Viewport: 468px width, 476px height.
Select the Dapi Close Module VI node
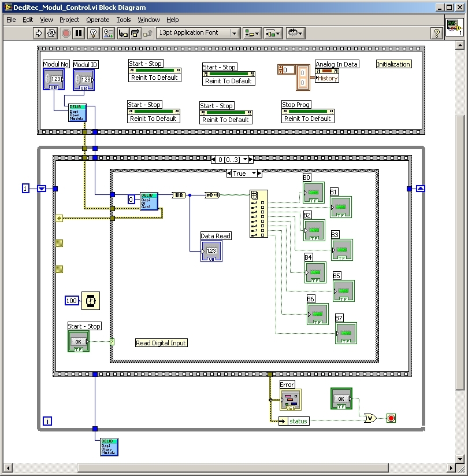pos(109,447)
